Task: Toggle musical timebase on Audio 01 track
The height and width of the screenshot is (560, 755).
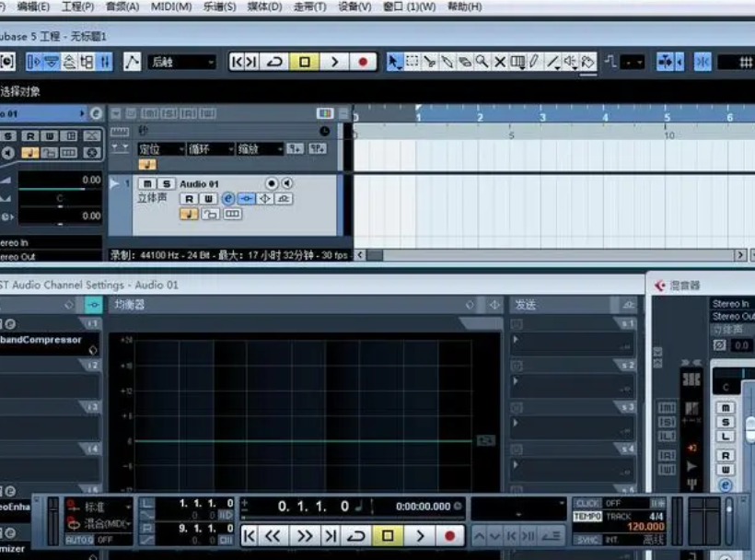Action: [189, 214]
